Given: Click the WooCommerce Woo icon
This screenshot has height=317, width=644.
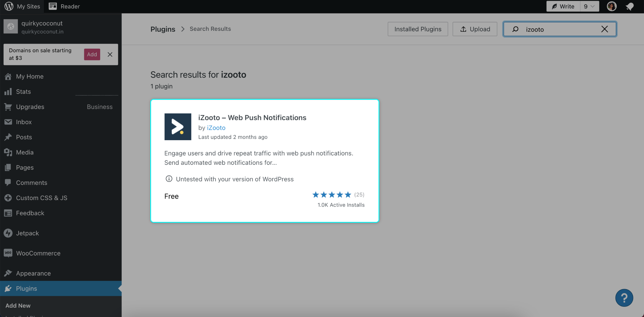Looking at the screenshot, I should tap(8, 253).
